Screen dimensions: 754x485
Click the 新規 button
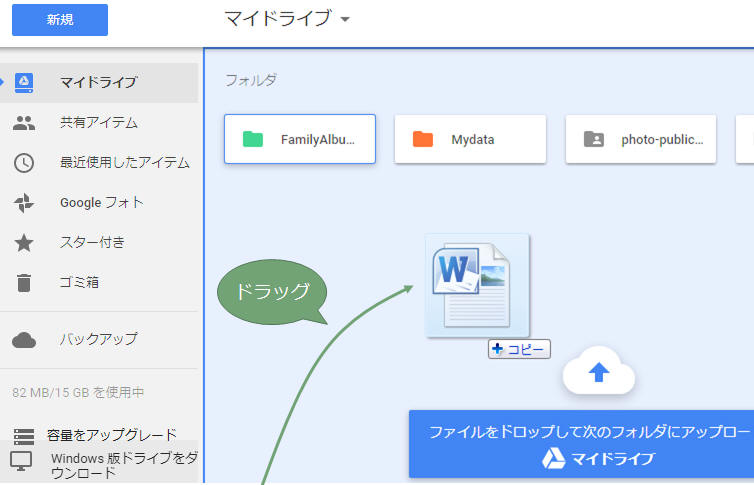tap(61, 19)
